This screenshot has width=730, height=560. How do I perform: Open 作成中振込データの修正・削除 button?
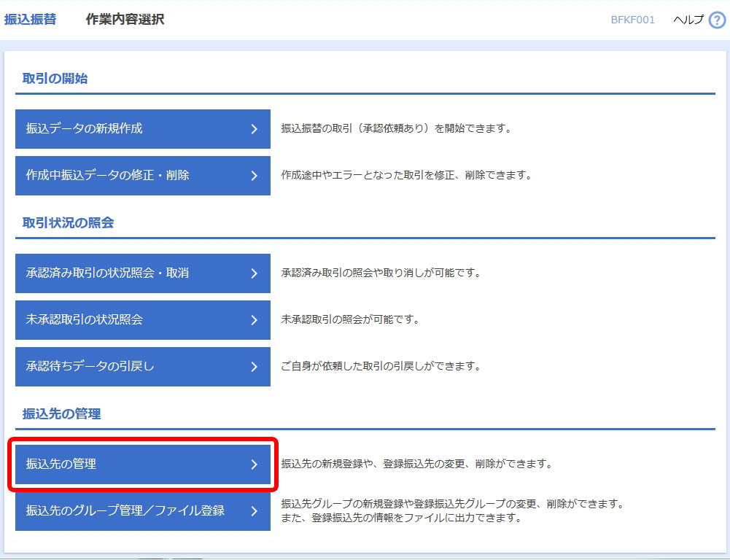pyautogui.click(x=142, y=176)
